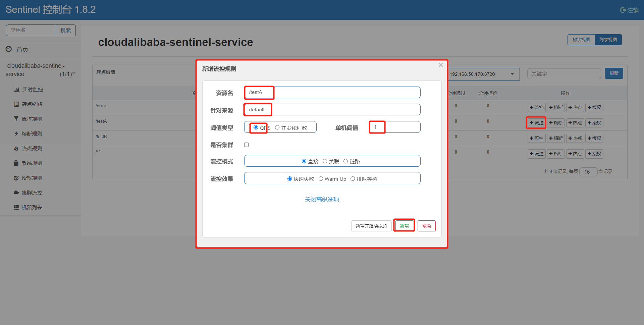Select 链路 flow control mode

click(x=346, y=161)
